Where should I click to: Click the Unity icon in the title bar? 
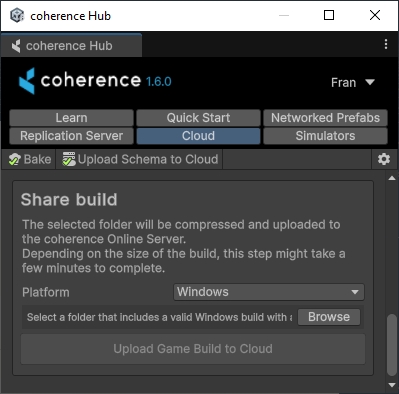click(x=17, y=15)
